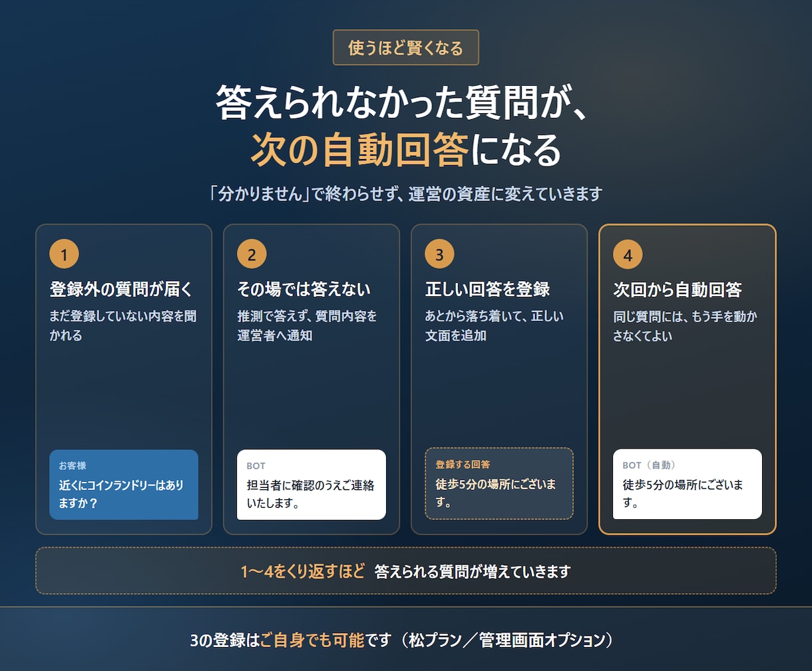
Task: Select the heading 次回から自動回答
Action: pos(678,290)
